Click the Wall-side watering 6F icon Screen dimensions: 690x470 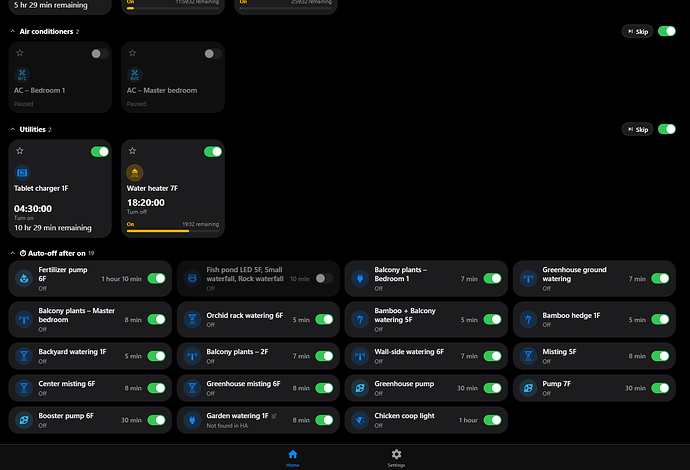point(360,356)
